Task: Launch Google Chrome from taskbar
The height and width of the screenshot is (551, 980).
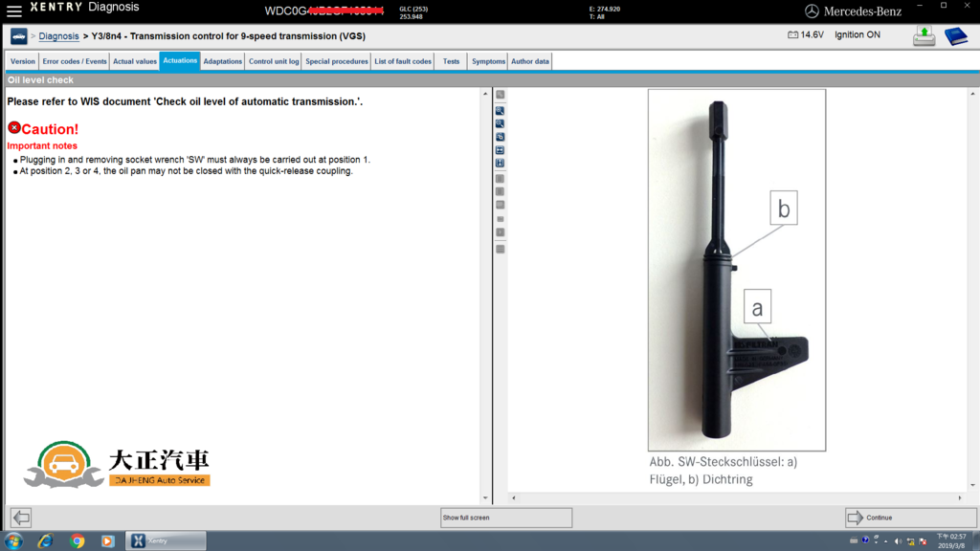Action: click(x=77, y=540)
